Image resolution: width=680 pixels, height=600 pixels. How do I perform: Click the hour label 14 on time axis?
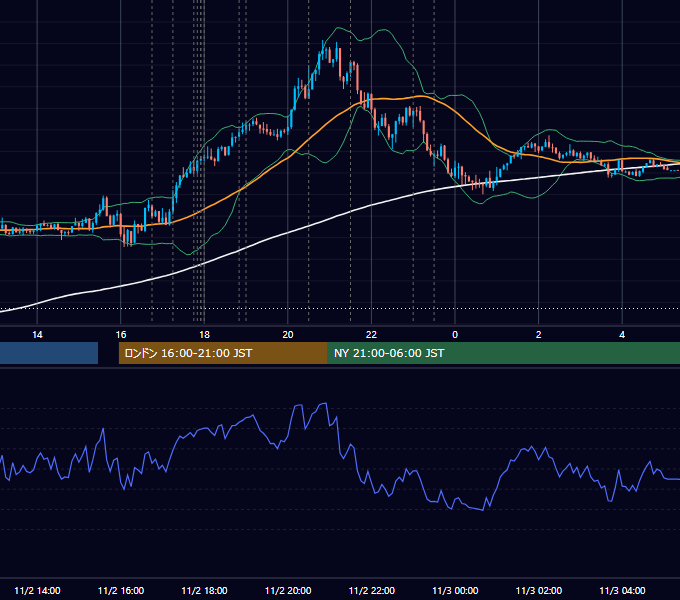(x=37, y=335)
